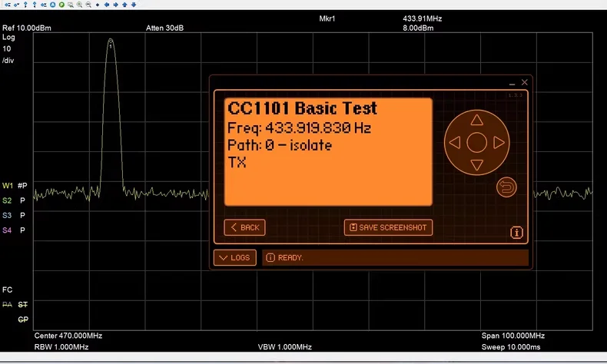The height and width of the screenshot is (364, 607).
Task: Click the 'CC1101 Basic Test' title text
Action: click(302, 108)
